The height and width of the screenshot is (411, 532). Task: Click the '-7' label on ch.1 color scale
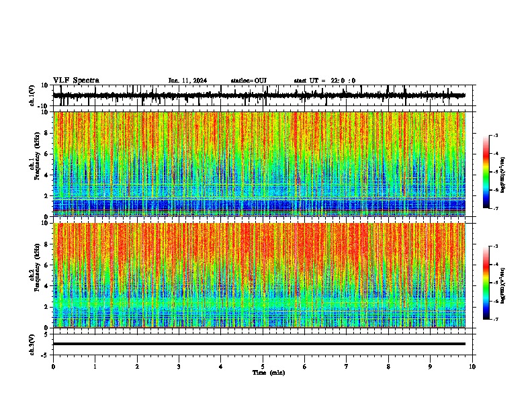[x=496, y=208]
